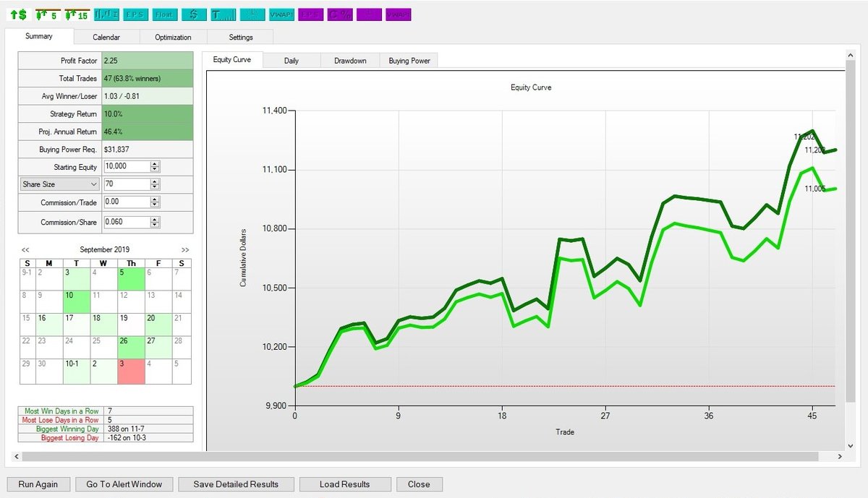Select the green 15 filter icon
The image size is (868, 498).
76,14
